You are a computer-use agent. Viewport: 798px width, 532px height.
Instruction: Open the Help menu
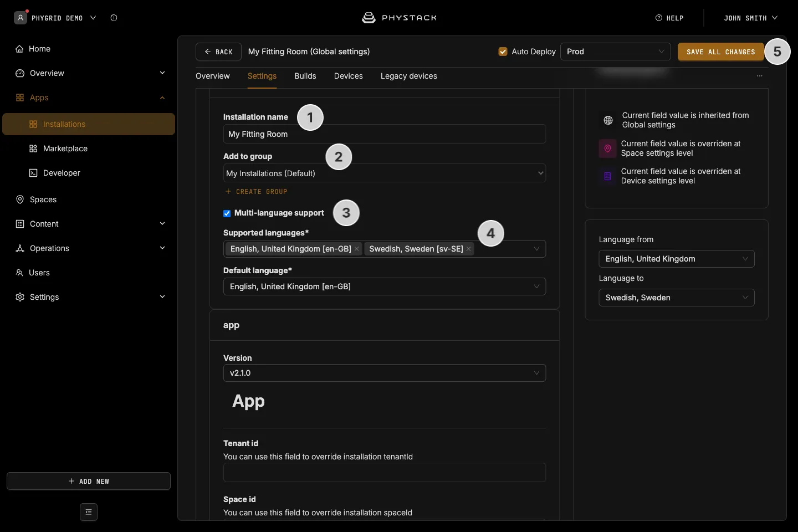pyautogui.click(x=669, y=18)
